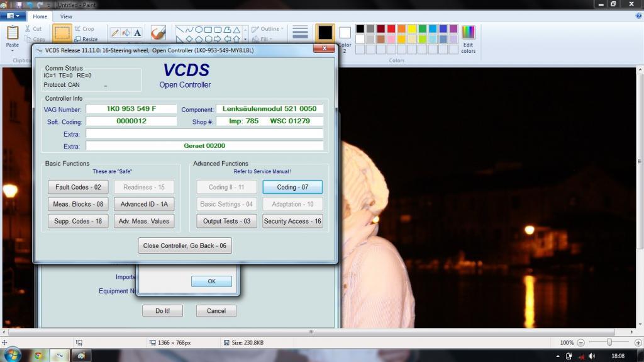Viewport: 644px width, 362px height.
Task: Click Close Controller, Go Back - 06
Action: click(x=185, y=246)
